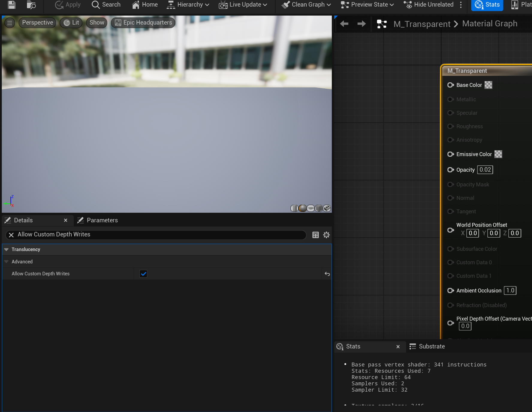The width and height of the screenshot is (532, 412).
Task: Save the material with the floppy disk icon
Action: coord(12,4)
